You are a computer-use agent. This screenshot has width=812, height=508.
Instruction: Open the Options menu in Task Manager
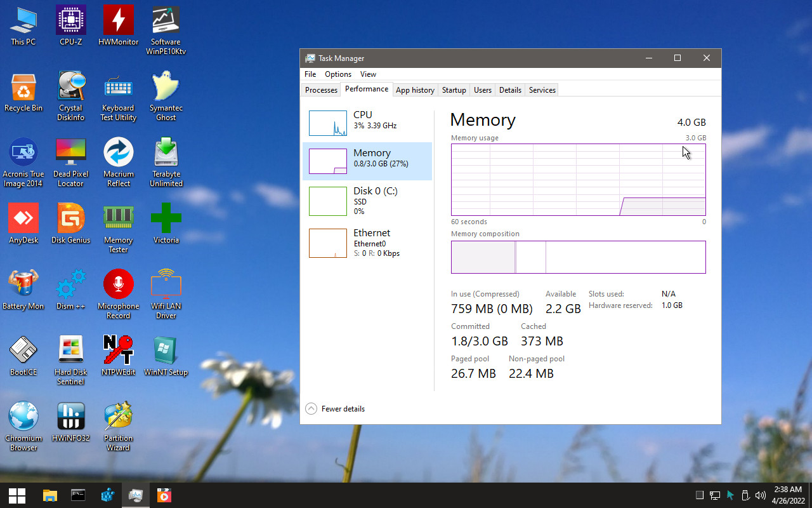337,74
